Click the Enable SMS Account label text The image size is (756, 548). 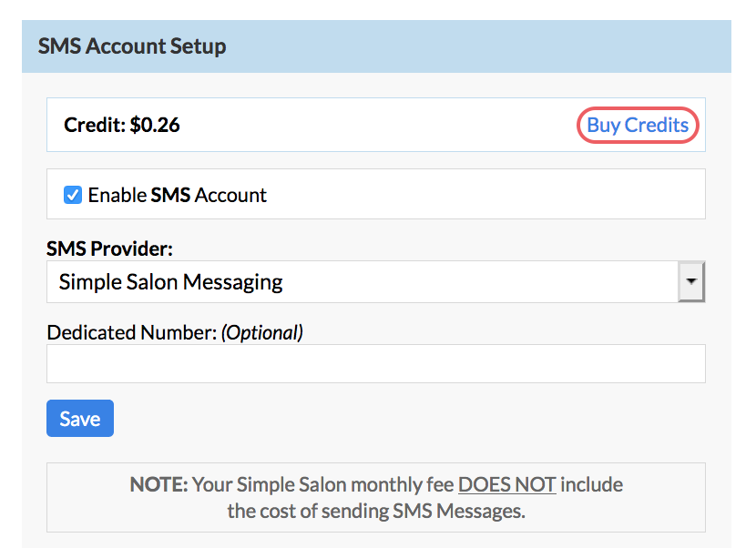pyautogui.click(x=177, y=195)
